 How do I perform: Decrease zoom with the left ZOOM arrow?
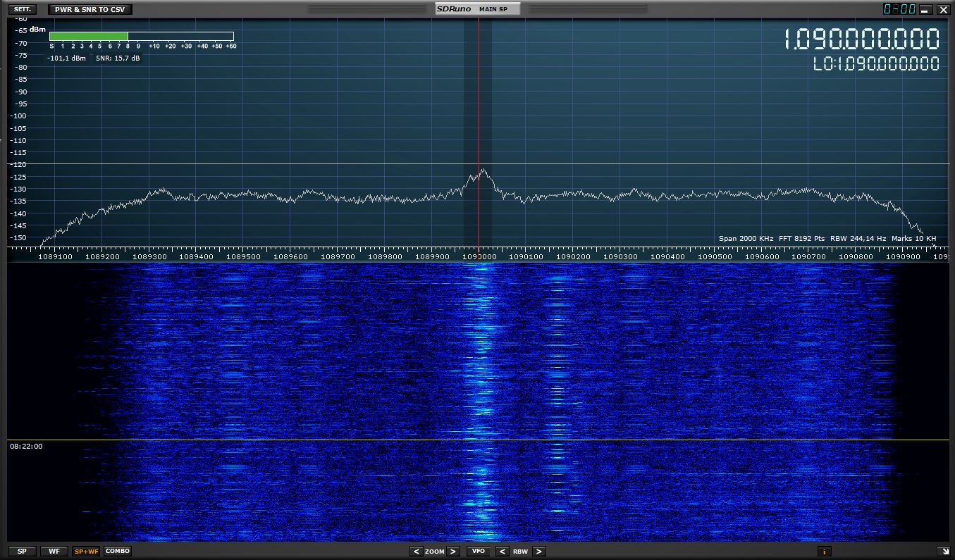pos(417,552)
